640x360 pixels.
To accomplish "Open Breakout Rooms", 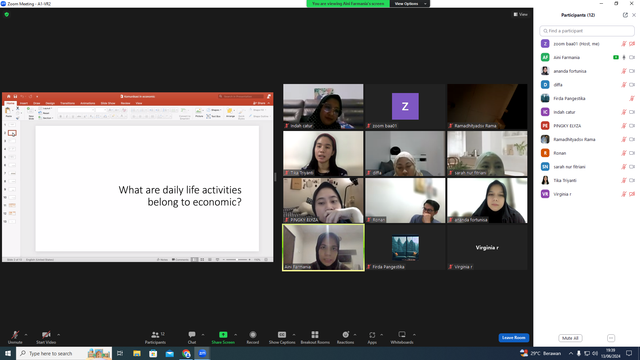I will pos(315,337).
